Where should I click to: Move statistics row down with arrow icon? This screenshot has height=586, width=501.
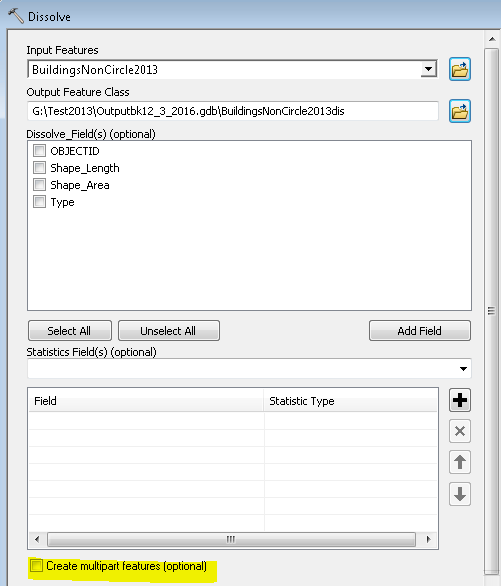coord(460,494)
